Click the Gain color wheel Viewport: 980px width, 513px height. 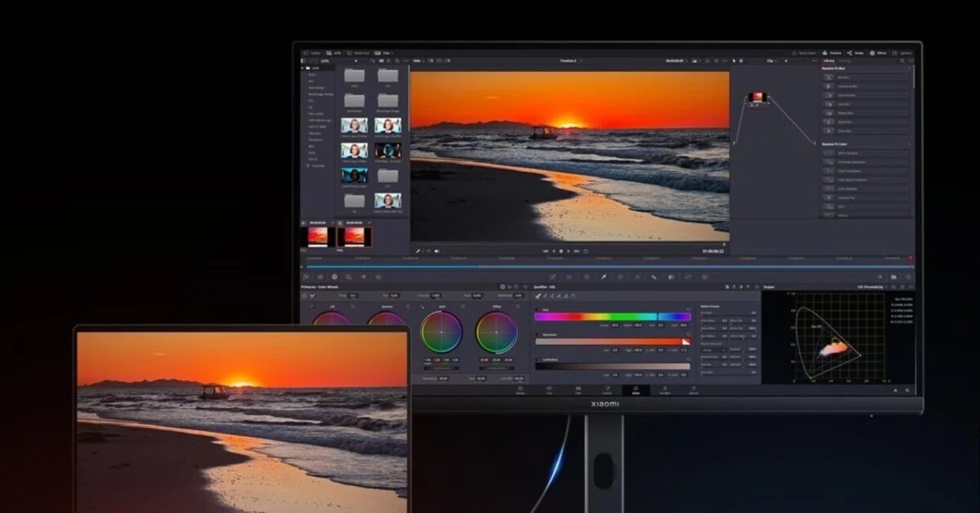pos(442,332)
